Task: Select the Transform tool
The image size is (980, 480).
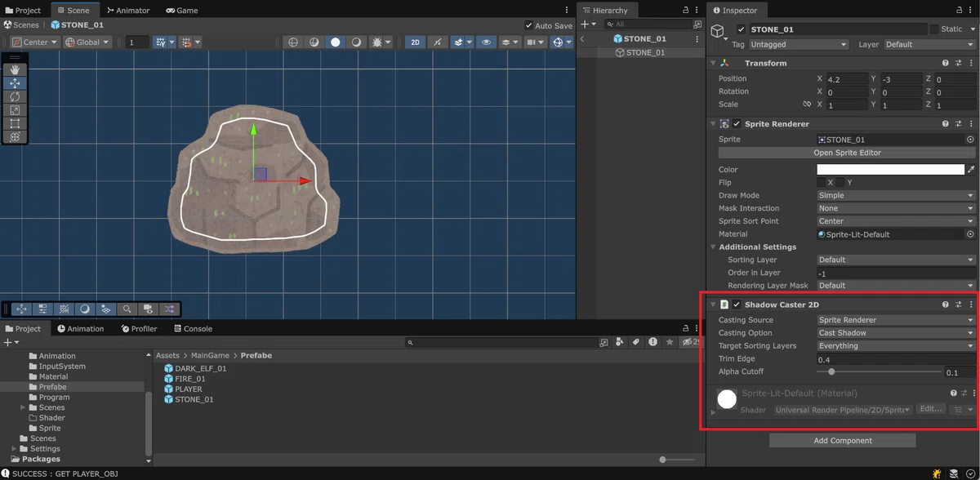Action: 15,137
